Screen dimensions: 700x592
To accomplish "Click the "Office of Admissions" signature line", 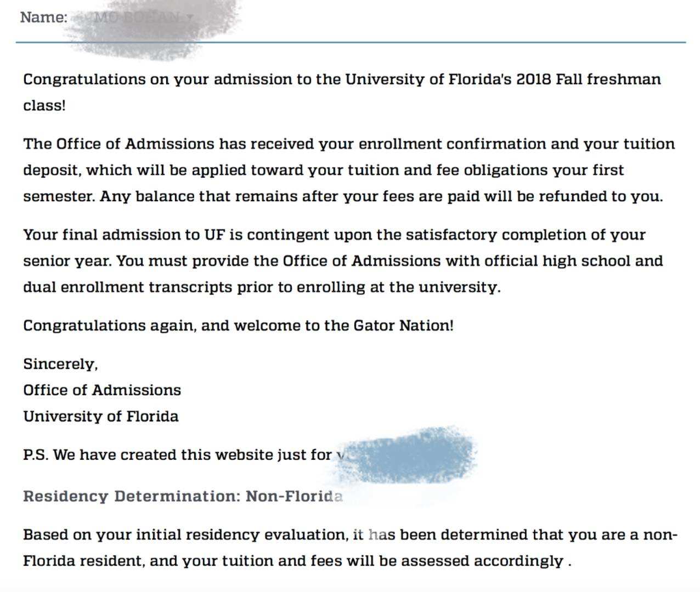I will coord(102,390).
